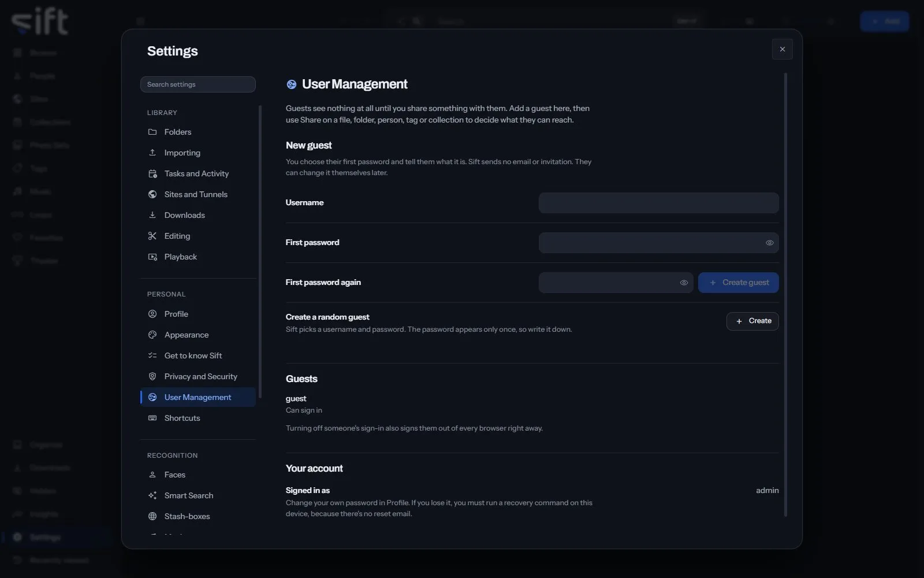Viewport: 924px width, 578px height.
Task: Click the User Management panel scrollbar
Action: [785, 295]
